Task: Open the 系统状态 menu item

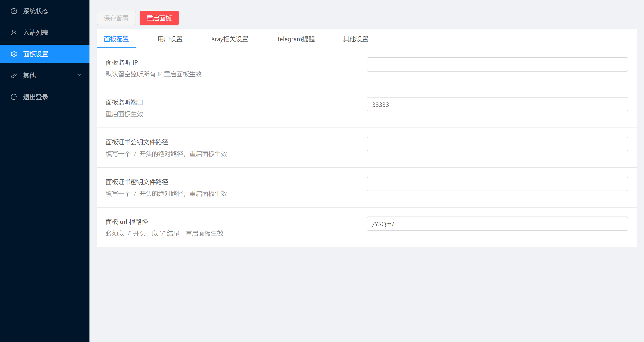Action: 36,11
